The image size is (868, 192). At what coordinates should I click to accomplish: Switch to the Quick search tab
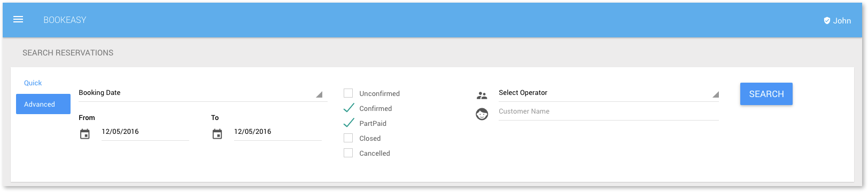33,83
